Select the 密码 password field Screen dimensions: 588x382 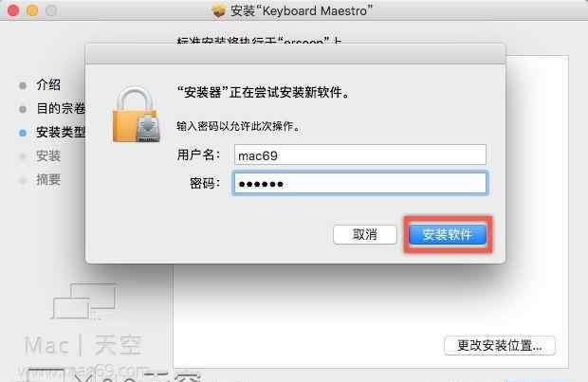360,183
